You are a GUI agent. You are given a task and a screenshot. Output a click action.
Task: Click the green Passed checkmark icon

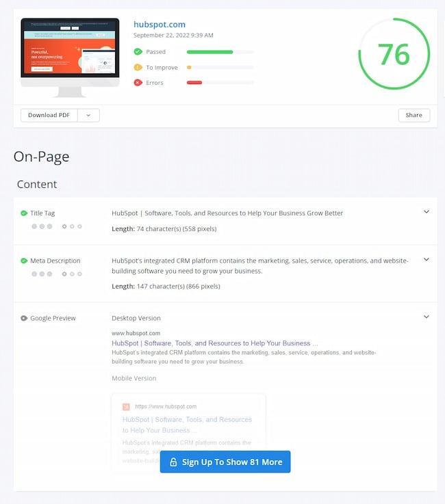(138, 52)
